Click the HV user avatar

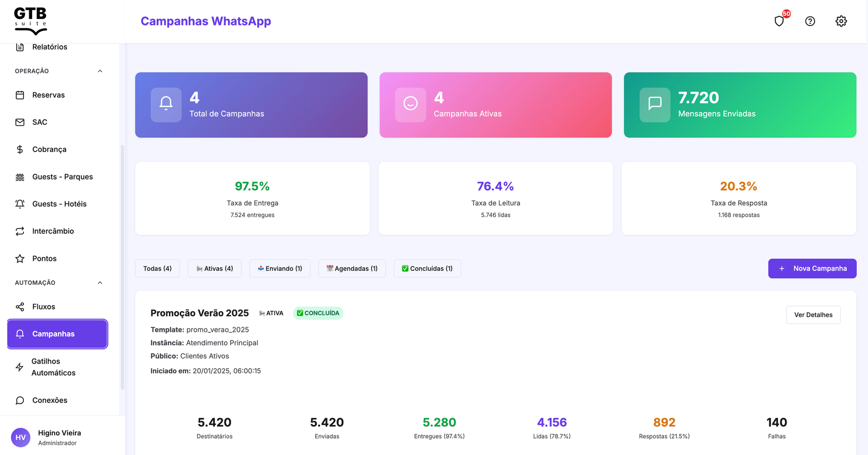pos(21,437)
